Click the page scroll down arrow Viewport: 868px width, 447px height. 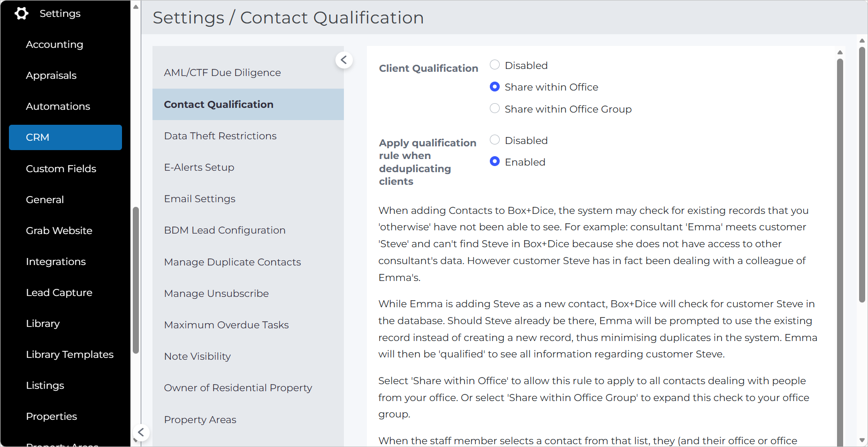tap(862, 440)
